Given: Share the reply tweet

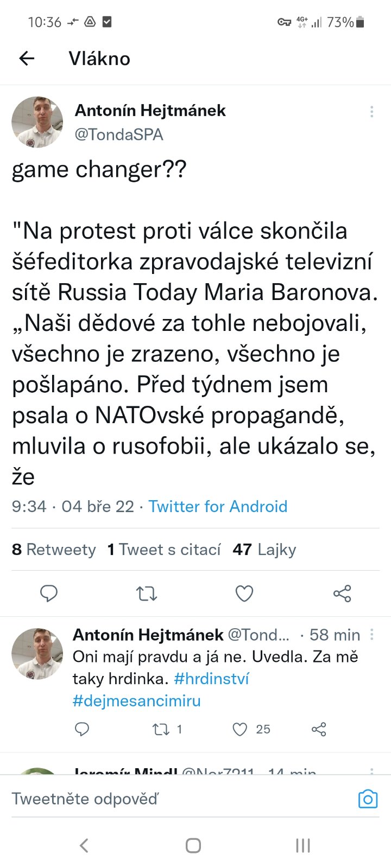Looking at the screenshot, I should [319, 729].
